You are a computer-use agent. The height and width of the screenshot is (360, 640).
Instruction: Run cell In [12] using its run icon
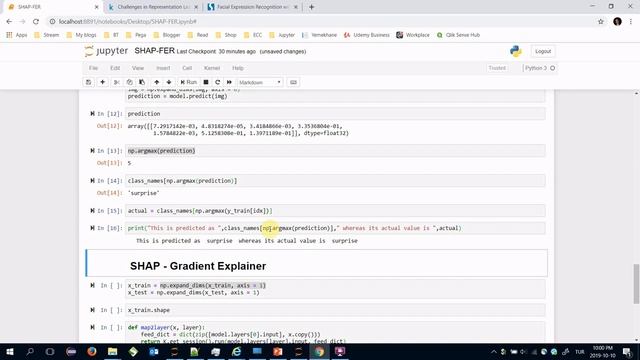pos(92,114)
